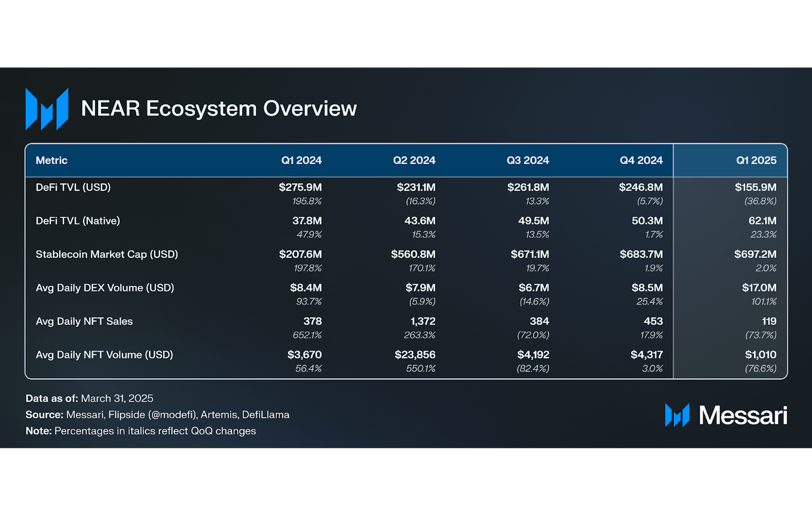Click the Avg Daily DEX Volume (USD) label
This screenshot has height=515, width=812.
tap(105, 288)
